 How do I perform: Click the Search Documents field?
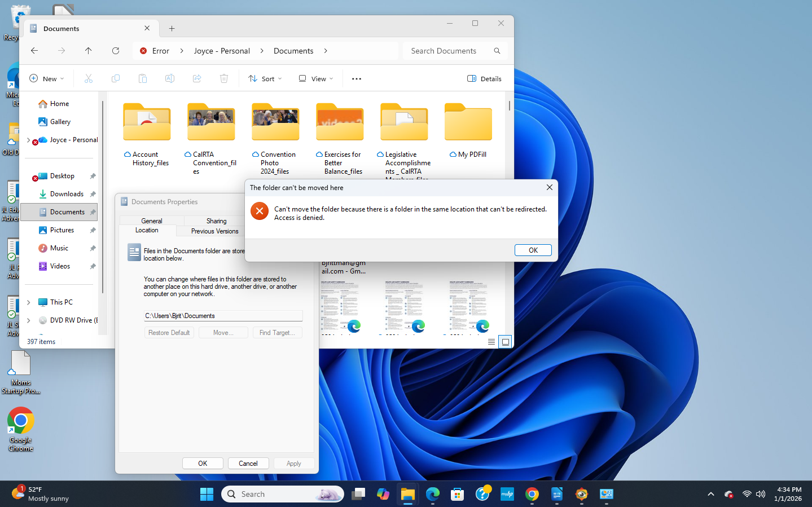[455, 51]
